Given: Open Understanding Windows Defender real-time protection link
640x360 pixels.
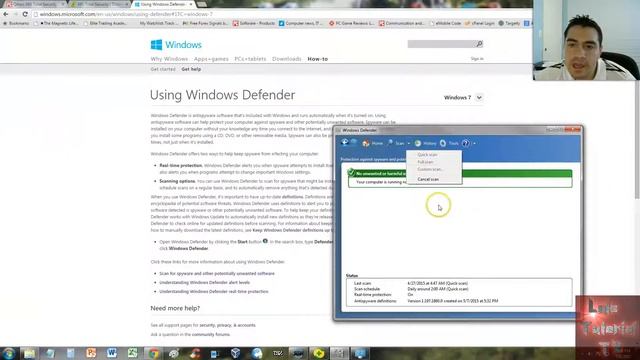Looking at the screenshot, I should (x=214, y=291).
